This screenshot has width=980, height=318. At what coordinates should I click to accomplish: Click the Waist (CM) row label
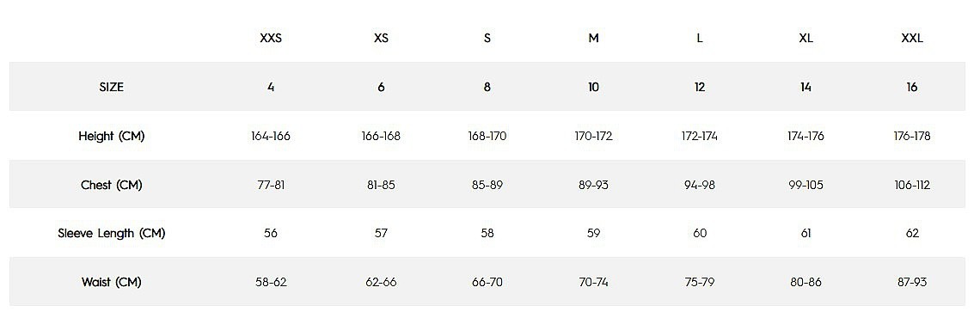click(x=111, y=282)
